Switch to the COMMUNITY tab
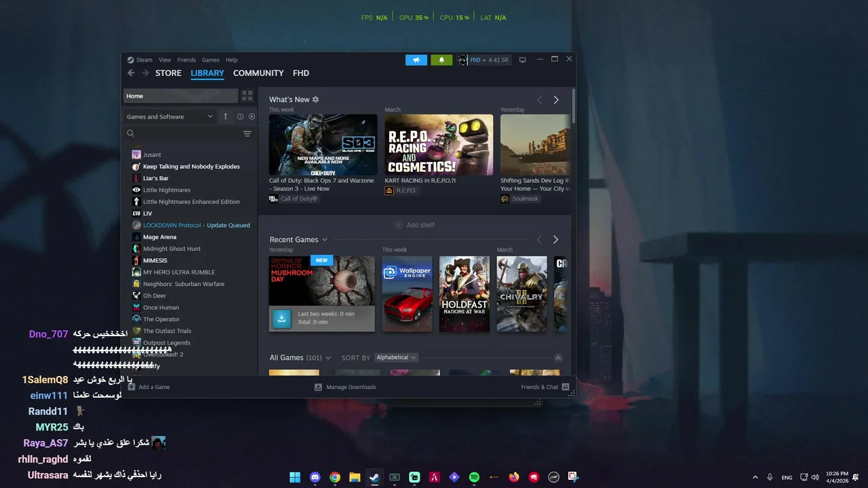 coord(258,73)
